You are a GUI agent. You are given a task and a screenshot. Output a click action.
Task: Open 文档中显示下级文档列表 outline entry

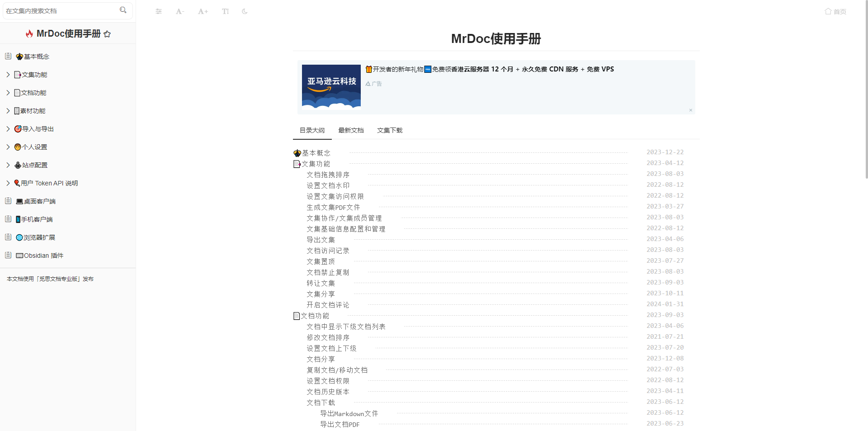[346, 327]
